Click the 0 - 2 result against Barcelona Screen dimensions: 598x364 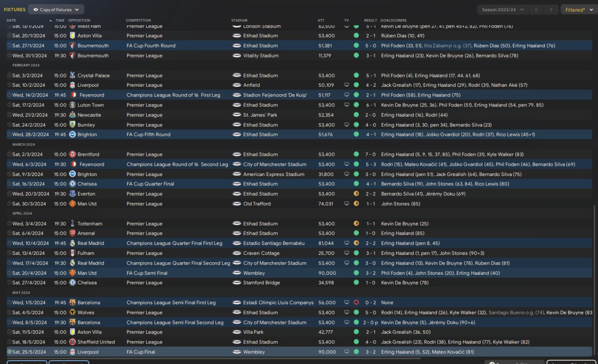point(370,302)
